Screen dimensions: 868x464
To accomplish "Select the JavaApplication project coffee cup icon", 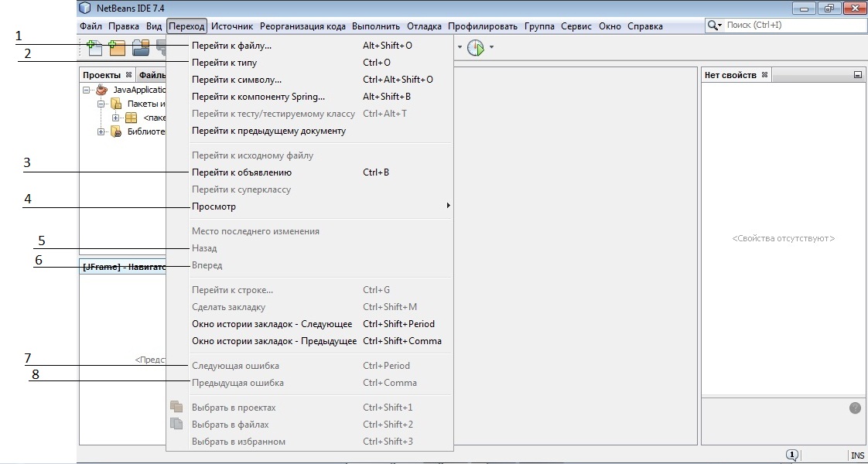I will coord(101,89).
